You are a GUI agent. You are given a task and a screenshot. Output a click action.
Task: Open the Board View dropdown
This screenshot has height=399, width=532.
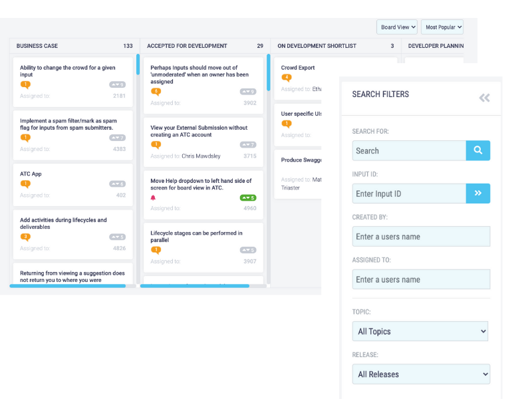397,27
